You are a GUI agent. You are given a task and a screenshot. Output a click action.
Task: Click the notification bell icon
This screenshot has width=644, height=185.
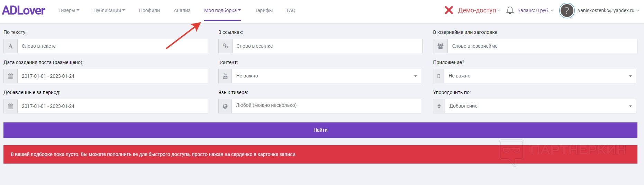click(510, 10)
